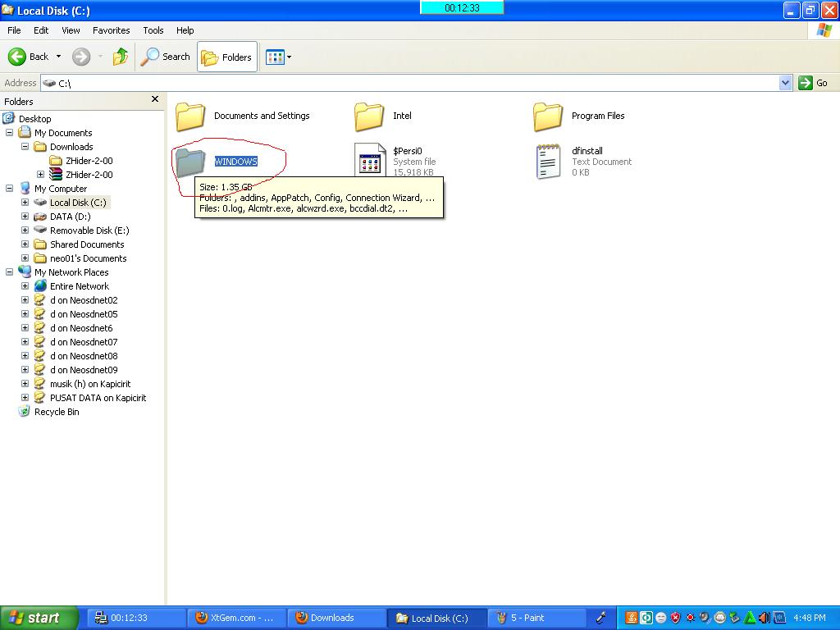This screenshot has width=840, height=630.
Task: Go back using the green Back arrow
Action: click(17, 57)
